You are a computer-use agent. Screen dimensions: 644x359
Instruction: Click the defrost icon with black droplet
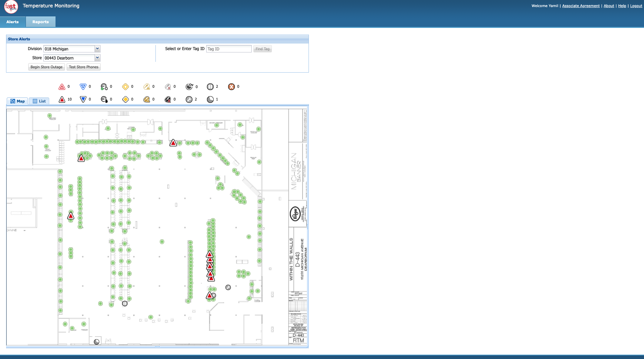tap(104, 99)
